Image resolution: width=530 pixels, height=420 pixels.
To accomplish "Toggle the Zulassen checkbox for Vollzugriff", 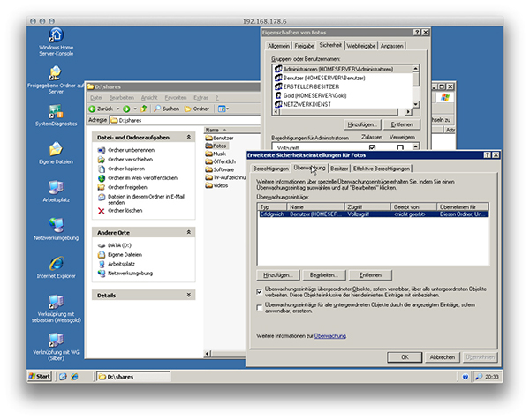I will tap(372, 148).
